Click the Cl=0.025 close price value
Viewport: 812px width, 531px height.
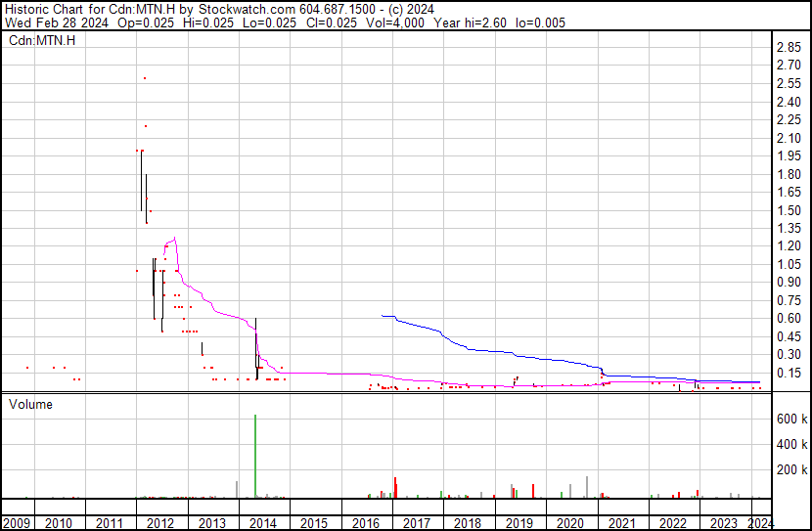[332, 22]
